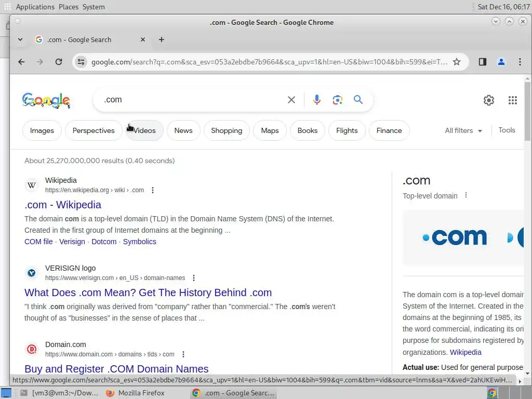Open Domain.com result three-dot options
The height and width of the screenshot is (399, 532).
pyautogui.click(x=183, y=354)
